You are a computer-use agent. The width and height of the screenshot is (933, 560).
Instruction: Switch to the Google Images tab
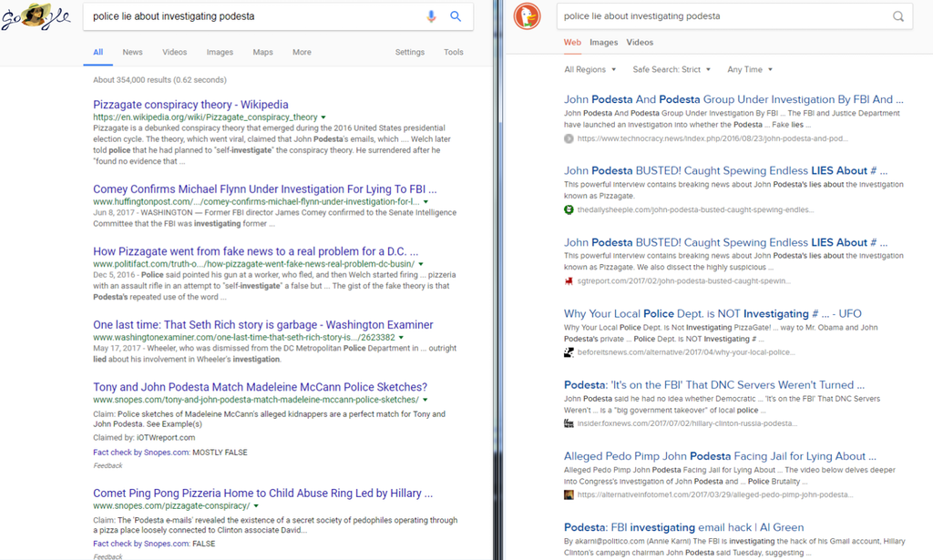pyautogui.click(x=220, y=52)
